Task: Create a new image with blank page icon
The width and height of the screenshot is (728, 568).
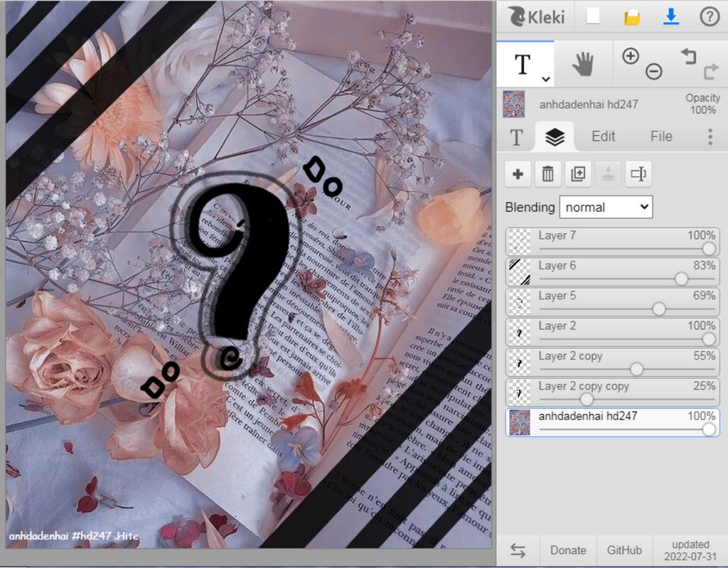Action: 592,16
